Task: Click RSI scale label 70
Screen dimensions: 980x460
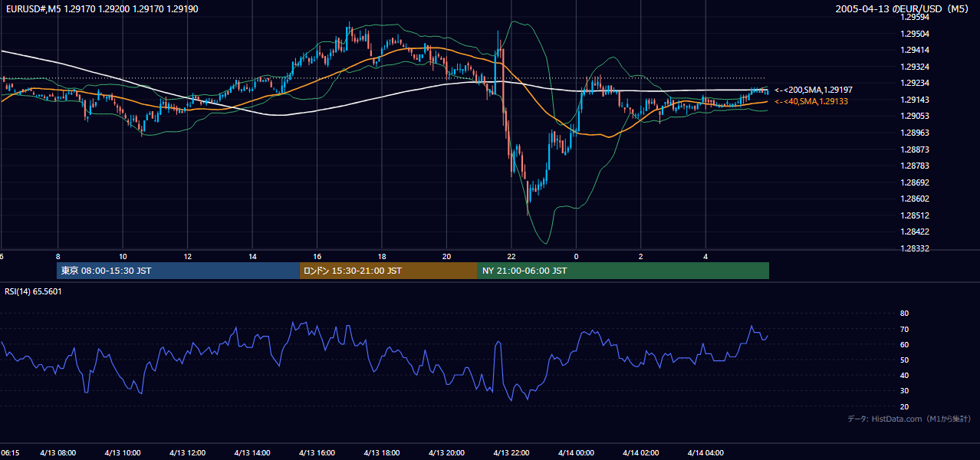Action: [904, 329]
